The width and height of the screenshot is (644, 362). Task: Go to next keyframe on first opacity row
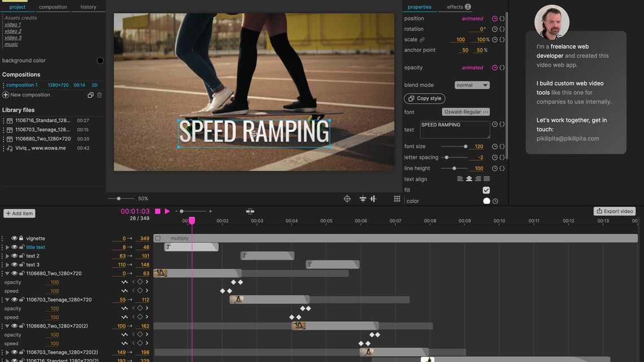pyautogui.click(x=147, y=282)
